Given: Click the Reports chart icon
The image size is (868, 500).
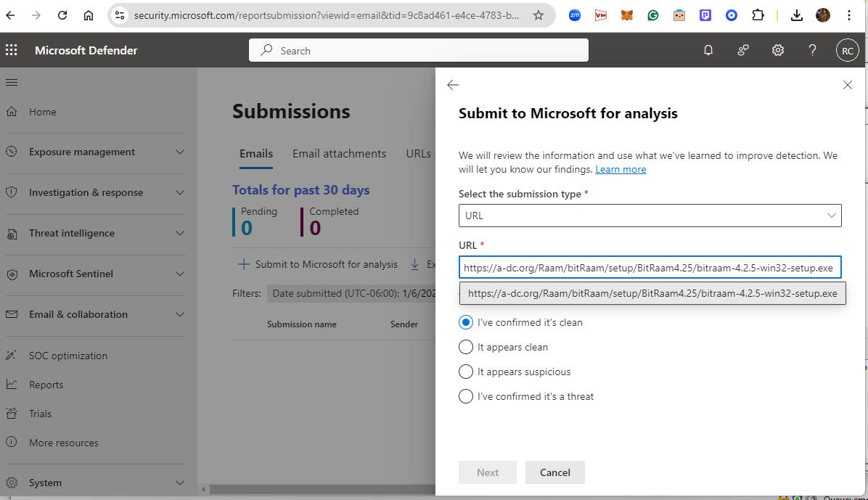Looking at the screenshot, I should pyautogui.click(x=12, y=385).
